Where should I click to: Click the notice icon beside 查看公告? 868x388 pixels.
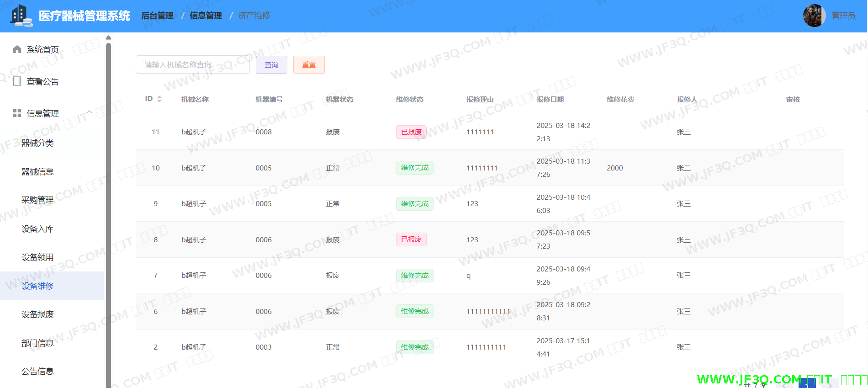pyautogui.click(x=17, y=81)
